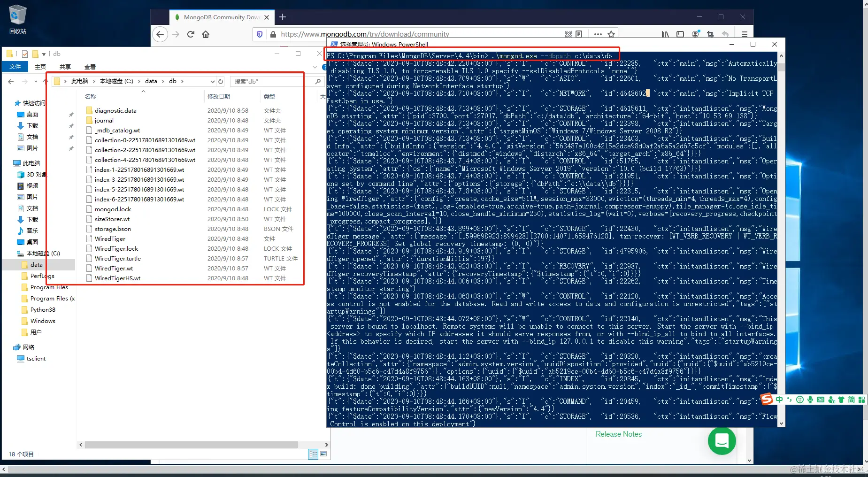Open the 文件 menu in Explorer
Viewport: 868px width, 477px height.
(x=15, y=67)
